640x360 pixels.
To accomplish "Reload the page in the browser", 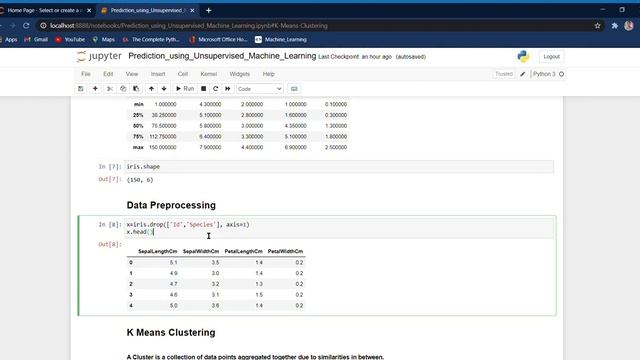I will [26, 25].
